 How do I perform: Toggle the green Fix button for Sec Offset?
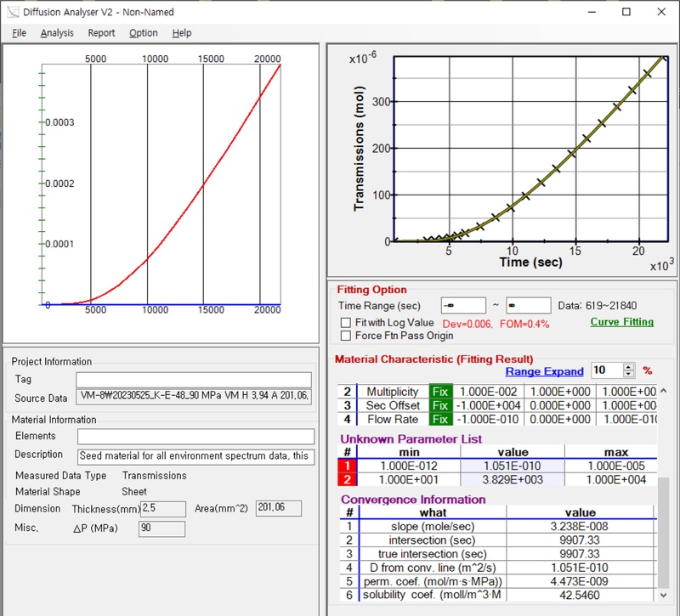[x=439, y=405]
